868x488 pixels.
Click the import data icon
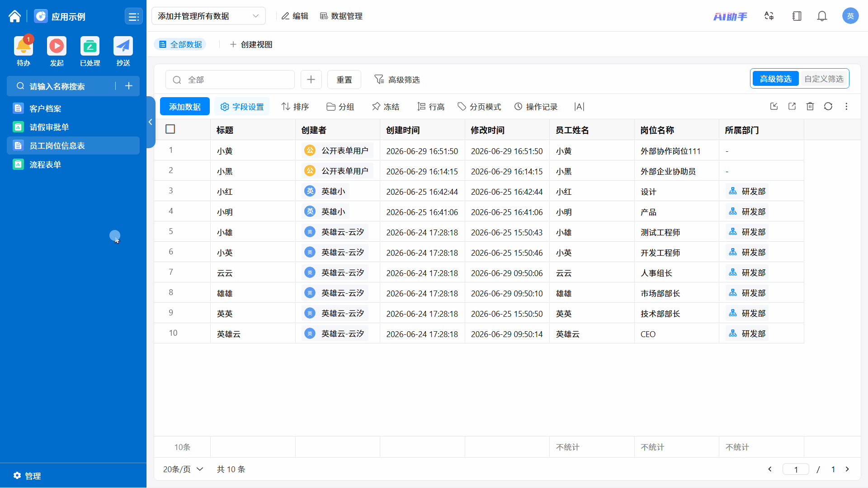pos(774,106)
